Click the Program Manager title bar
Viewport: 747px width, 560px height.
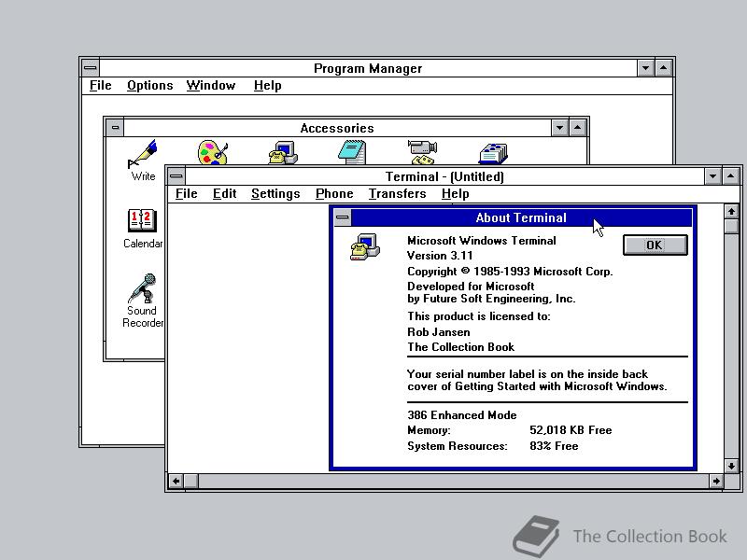click(x=368, y=68)
